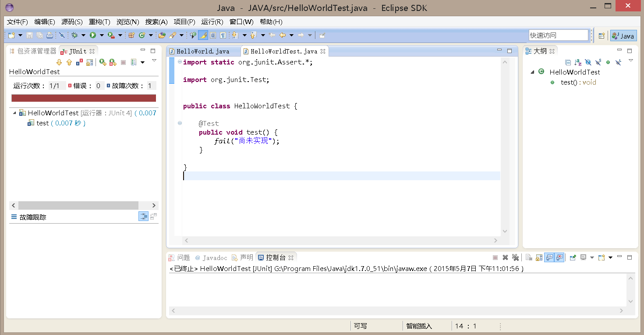Toggle console Scroll Lock button
644x335 pixels.
[539, 257]
